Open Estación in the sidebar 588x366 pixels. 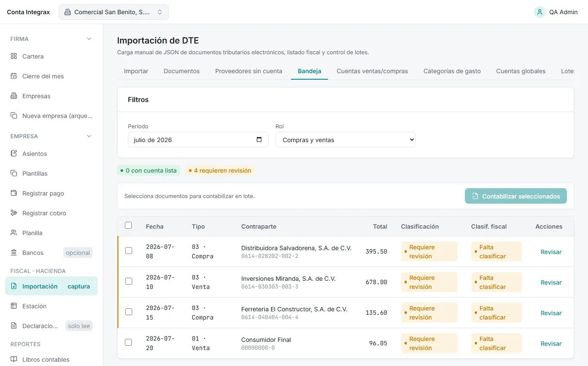52,306
